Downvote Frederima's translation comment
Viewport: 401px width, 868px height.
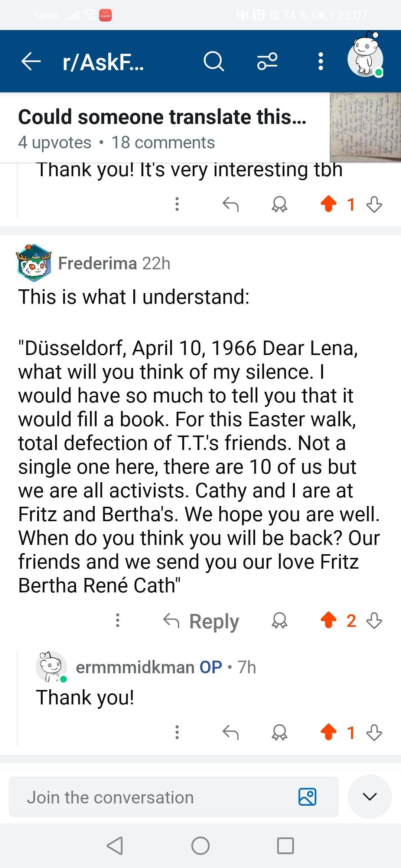pos(374,620)
